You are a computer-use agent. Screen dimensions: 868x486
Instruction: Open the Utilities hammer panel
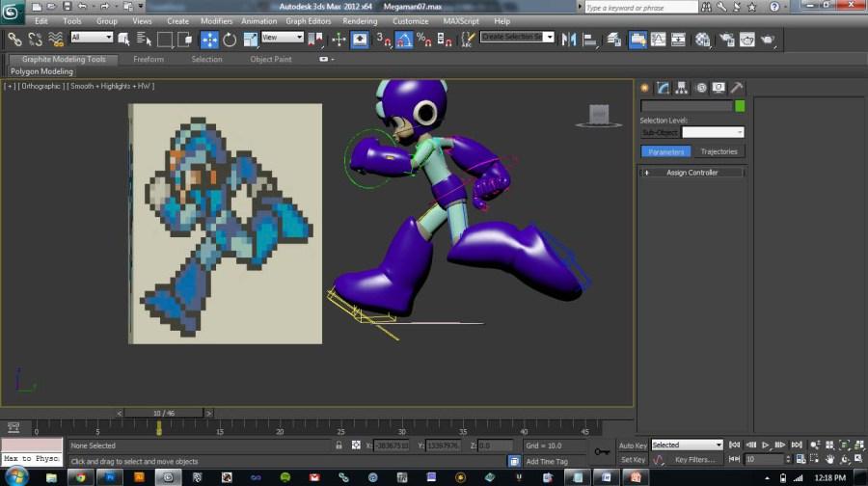pos(737,88)
